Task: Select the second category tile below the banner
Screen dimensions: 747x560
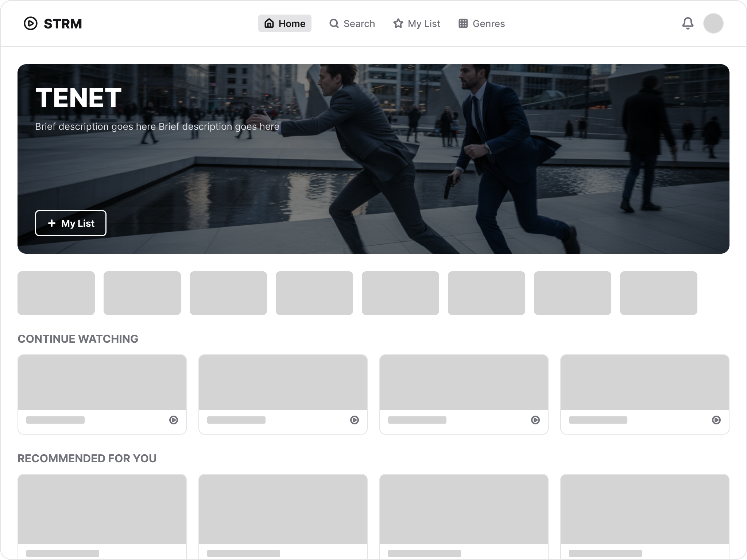Action: 142,293
